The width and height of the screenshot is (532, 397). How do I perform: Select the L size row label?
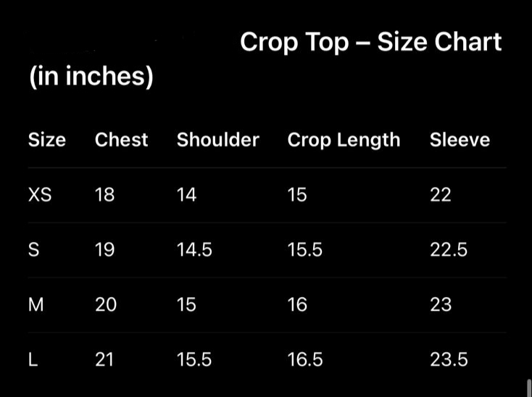[33, 359]
